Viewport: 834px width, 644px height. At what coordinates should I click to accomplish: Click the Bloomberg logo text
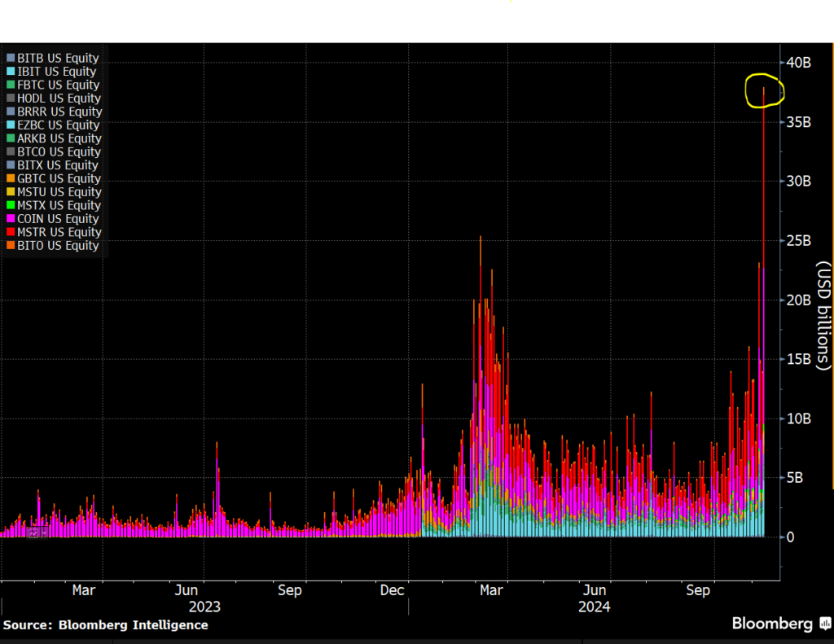coord(772,624)
